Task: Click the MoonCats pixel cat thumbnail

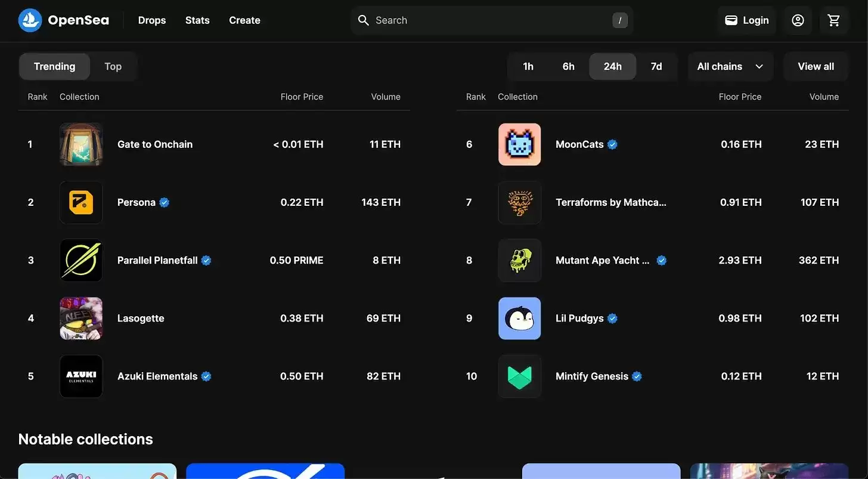Action: tap(519, 144)
